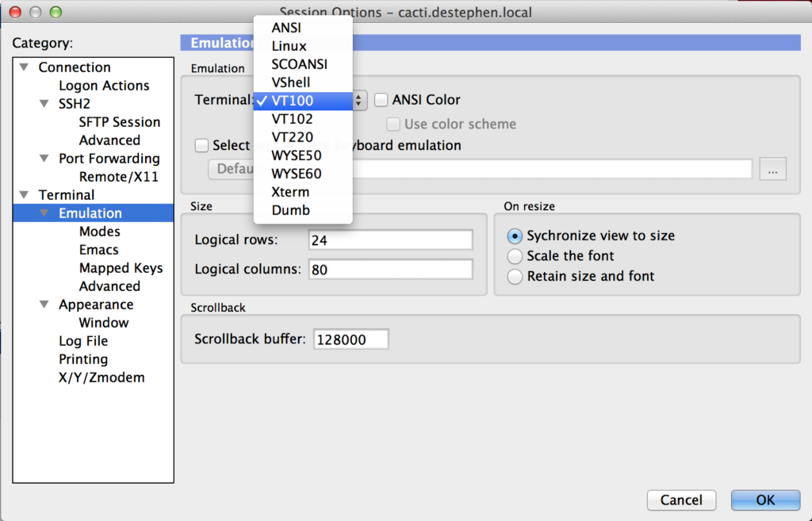This screenshot has height=521, width=812.
Task: Choose VT102 from the list
Action: 303,119
